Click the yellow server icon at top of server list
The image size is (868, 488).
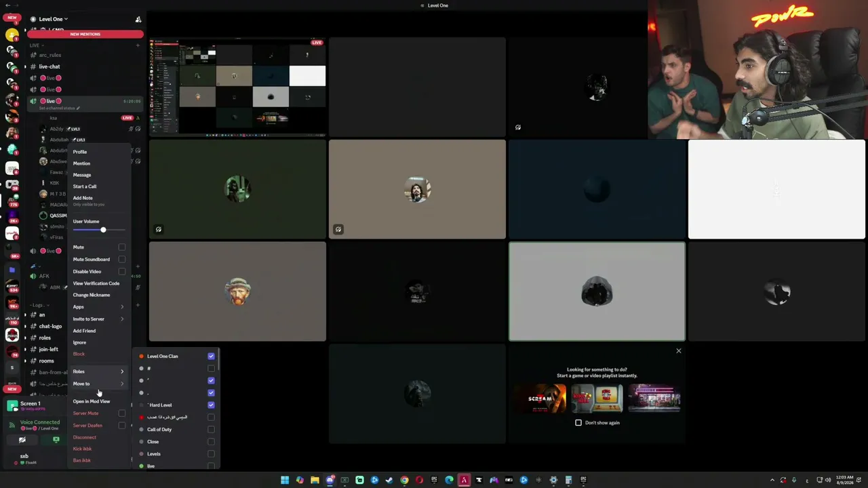tap(12, 35)
